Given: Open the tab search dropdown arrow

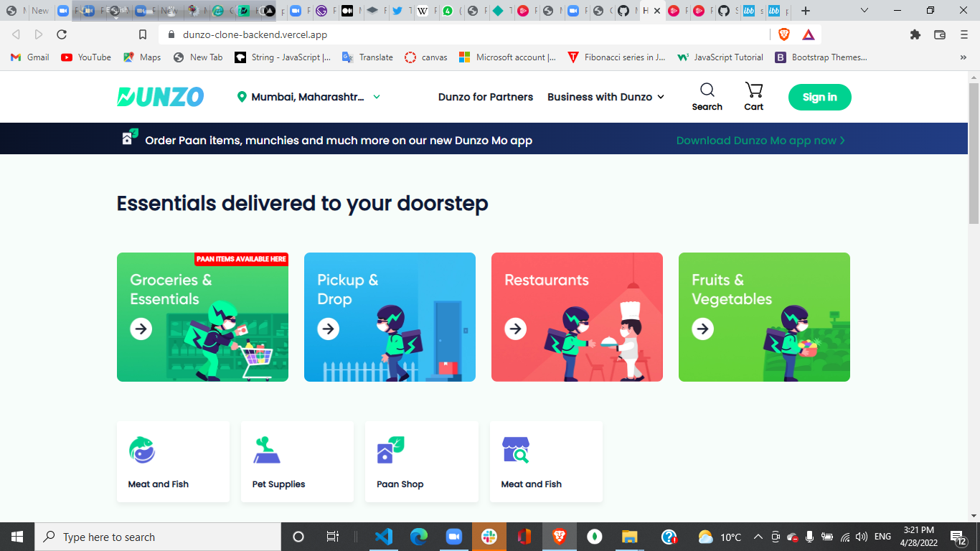Looking at the screenshot, I should [864, 11].
